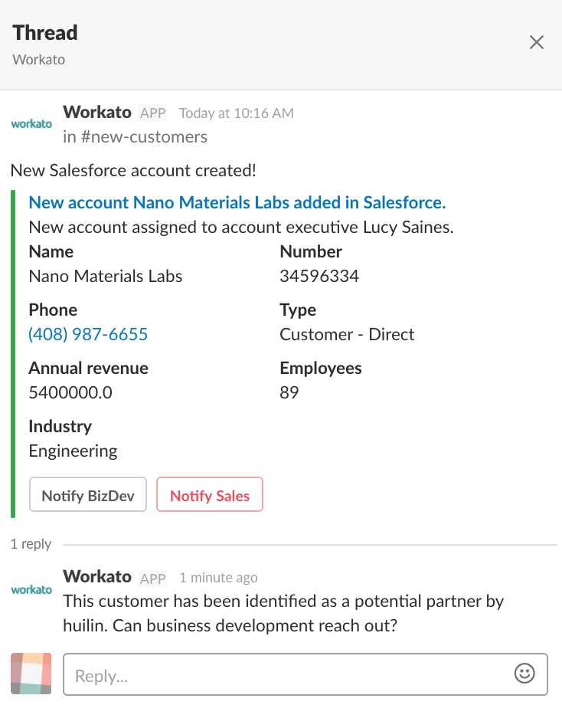The image size is (562, 728).
Task: Click the APP badge next to Workato
Action: [152, 113]
